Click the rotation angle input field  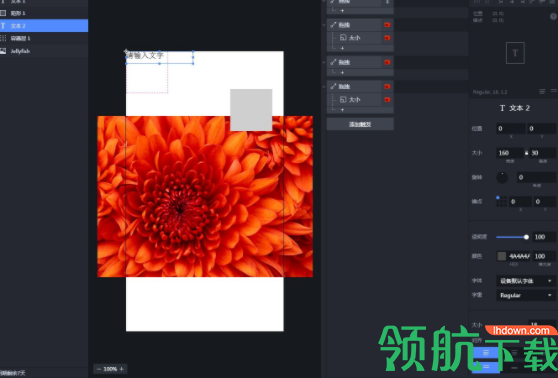click(x=537, y=177)
